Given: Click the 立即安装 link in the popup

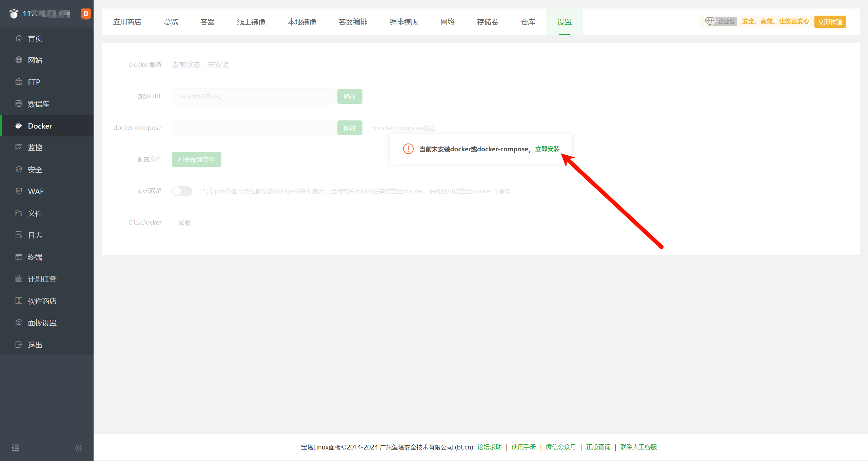Looking at the screenshot, I should click(x=547, y=149).
